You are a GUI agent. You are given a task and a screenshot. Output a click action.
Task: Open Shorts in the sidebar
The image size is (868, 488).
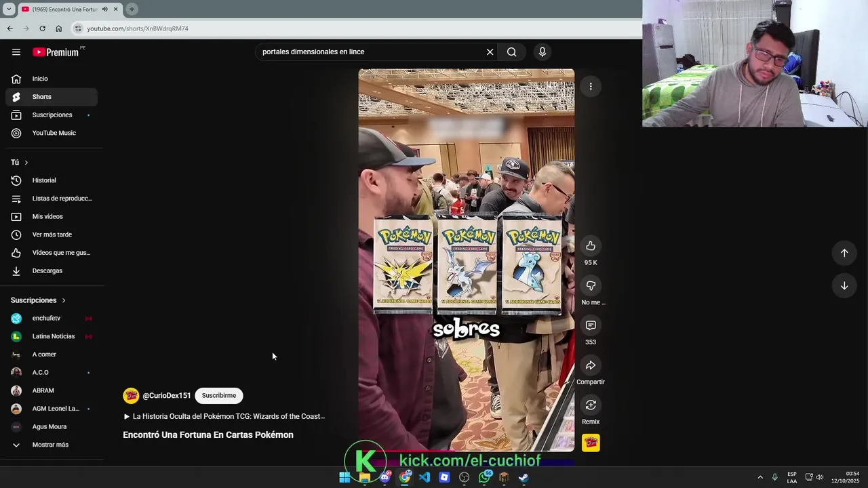[52, 97]
